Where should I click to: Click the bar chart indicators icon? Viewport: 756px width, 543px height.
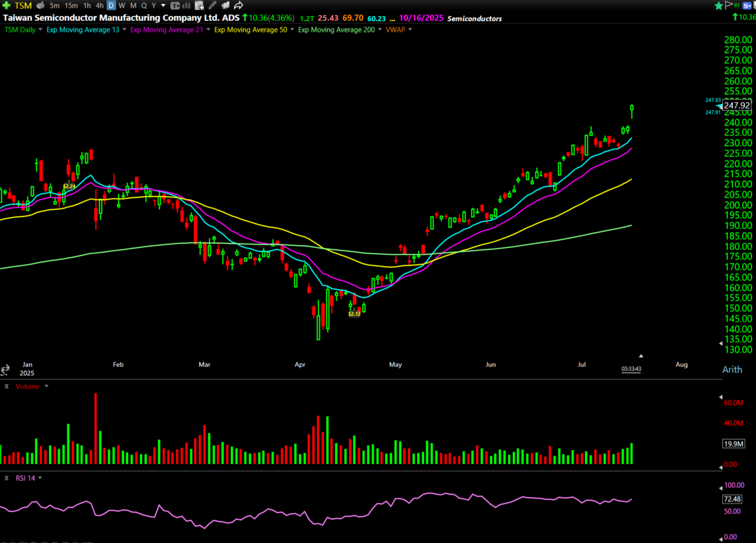tap(186, 5)
